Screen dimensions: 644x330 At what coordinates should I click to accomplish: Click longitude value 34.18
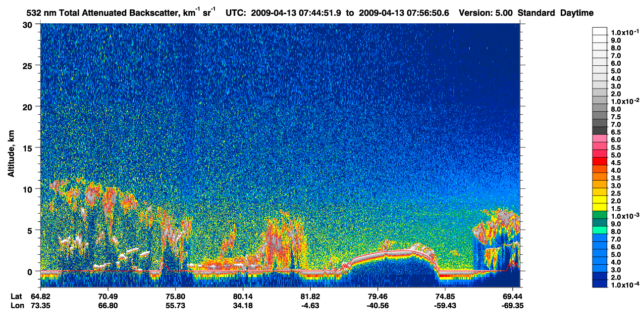pos(242,306)
